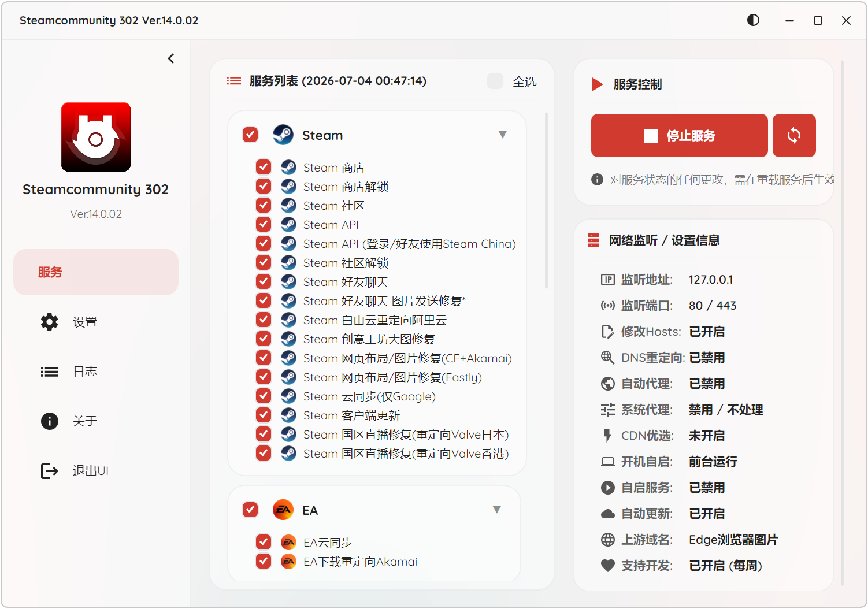Click the gear icon next to 设置
The width and height of the screenshot is (868, 609).
[50, 322]
